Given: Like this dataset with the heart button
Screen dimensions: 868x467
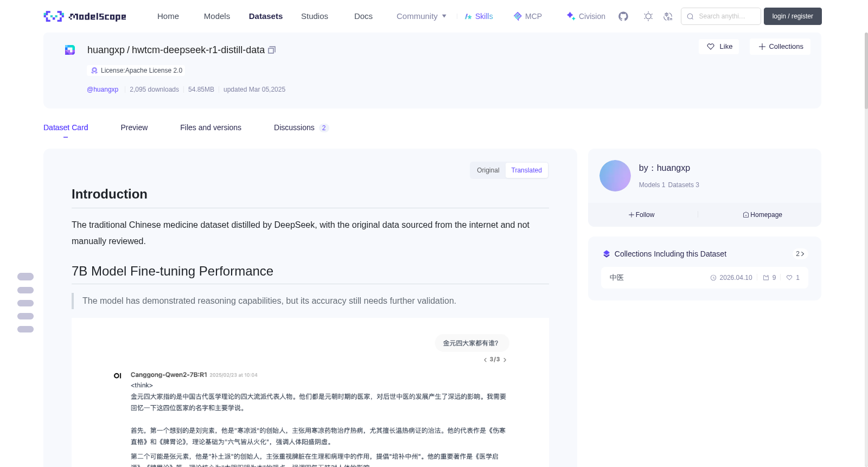Looking at the screenshot, I should point(719,47).
